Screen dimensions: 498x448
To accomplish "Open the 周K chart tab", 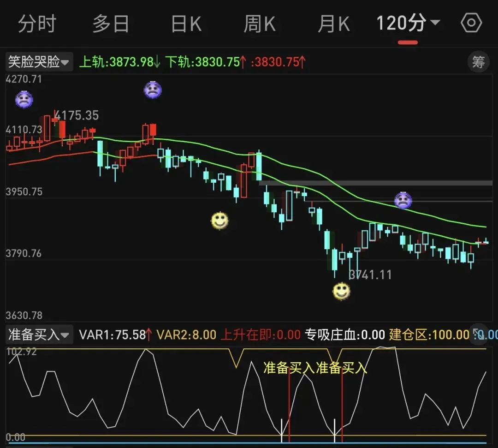I will (260, 24).
